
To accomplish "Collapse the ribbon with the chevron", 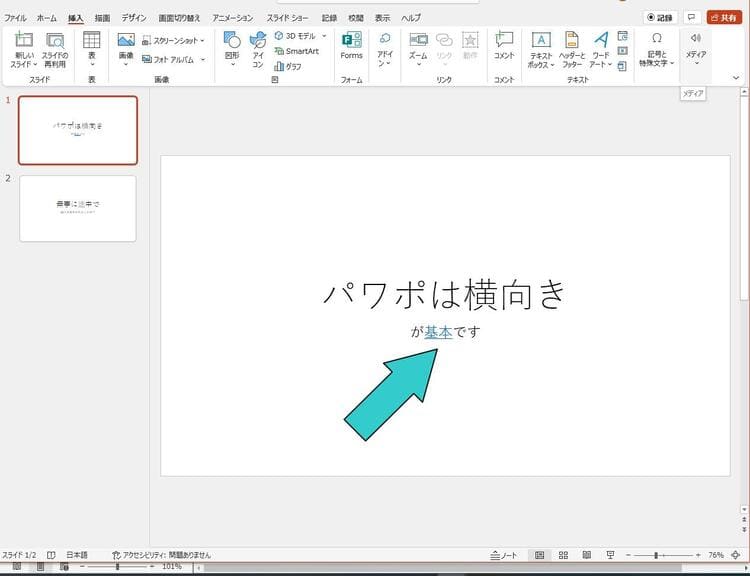I will coord(736,78).
